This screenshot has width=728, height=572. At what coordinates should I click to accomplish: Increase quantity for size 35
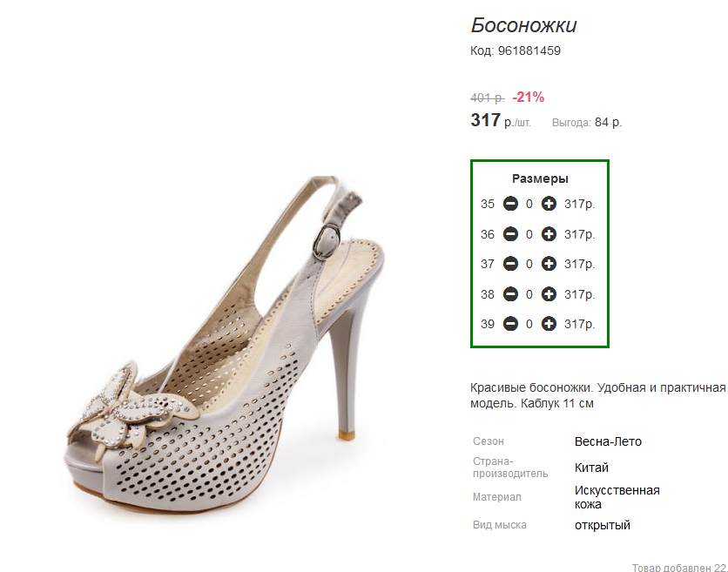[x=549, y=204]
